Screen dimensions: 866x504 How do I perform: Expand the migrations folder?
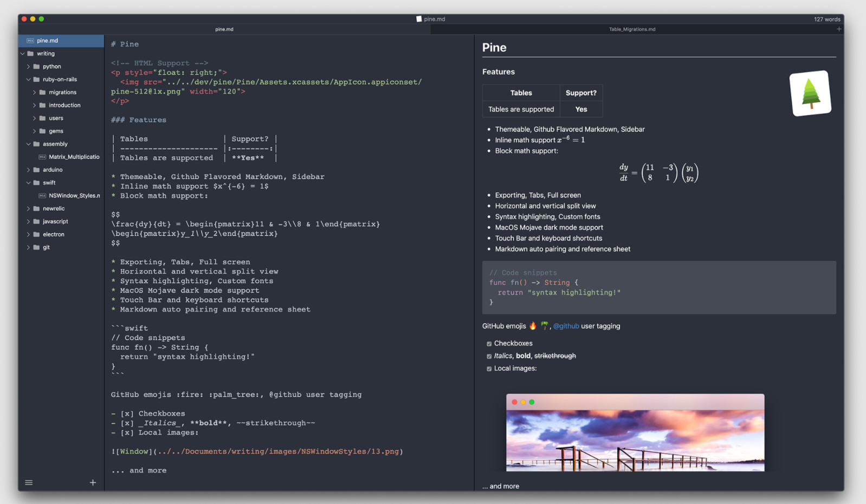pos(34,92)
